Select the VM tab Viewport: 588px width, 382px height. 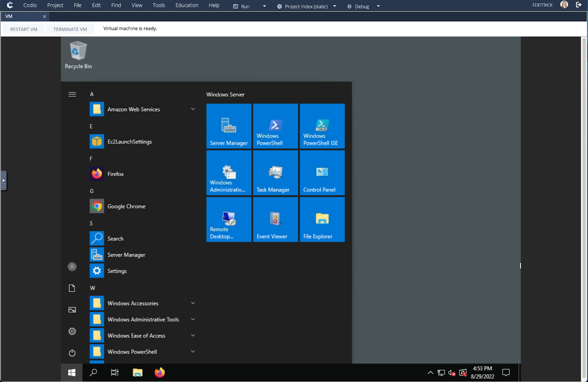click(25, 17)
